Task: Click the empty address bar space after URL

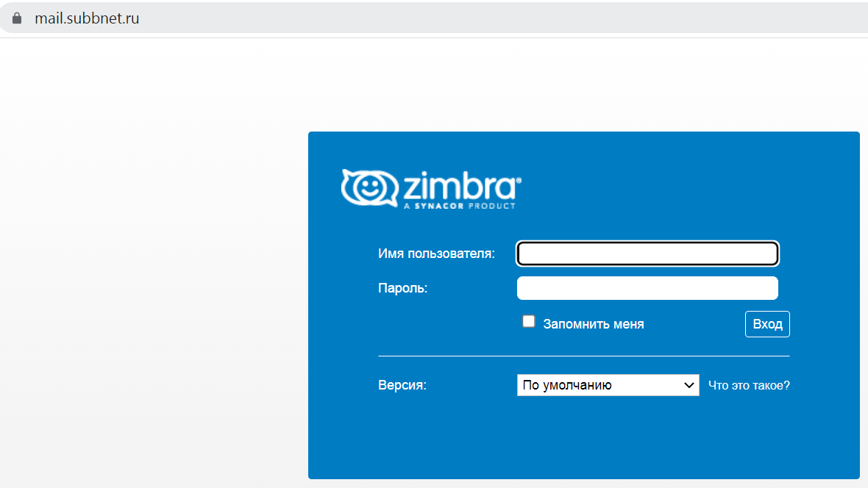Action: pyautogui.click(x=498, y=18)
